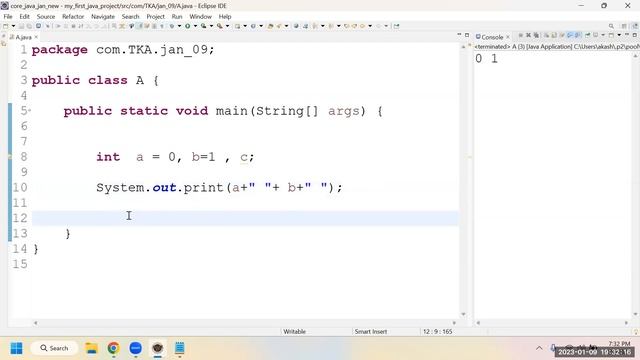640x360 pixels.
Task: Click the editor horizontal scrollbar right arrow
Action: pos(454,323)
